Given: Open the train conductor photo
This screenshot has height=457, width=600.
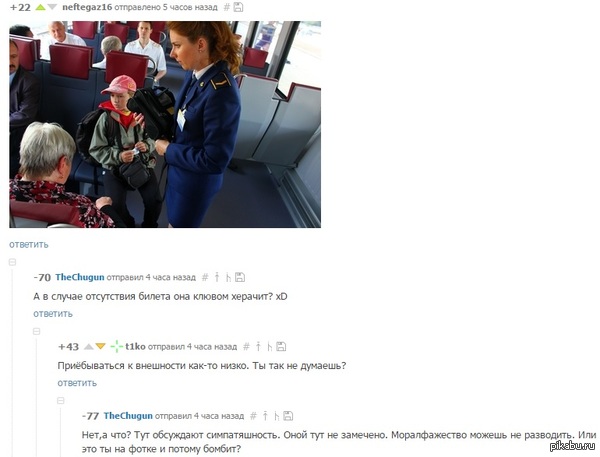Looking at the screenshot, I should tap(165, 124).
